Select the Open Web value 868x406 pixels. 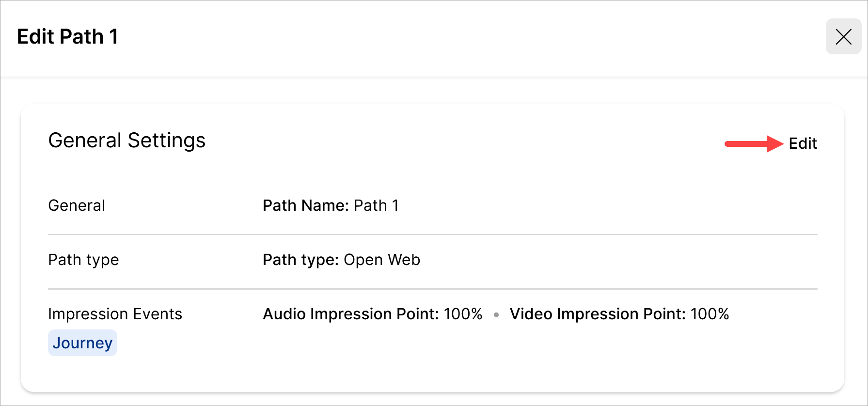pos(382,260)
